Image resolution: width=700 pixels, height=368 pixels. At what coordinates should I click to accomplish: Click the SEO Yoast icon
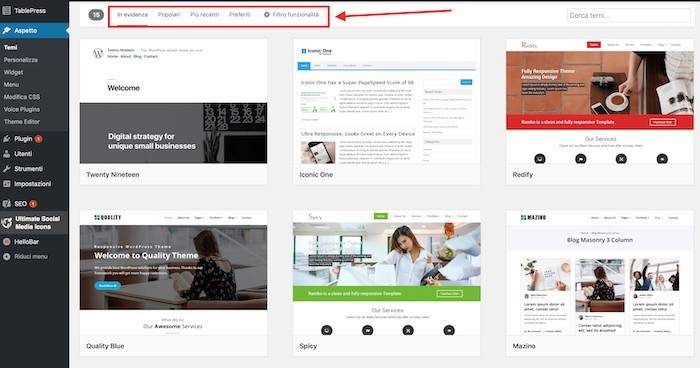(7, 204)
